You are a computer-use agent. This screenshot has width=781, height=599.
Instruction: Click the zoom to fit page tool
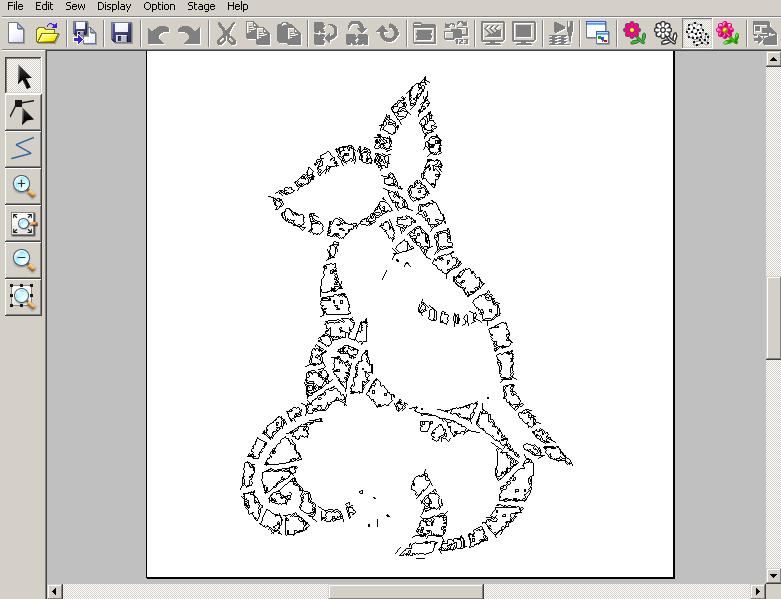[x=23, y=223]
